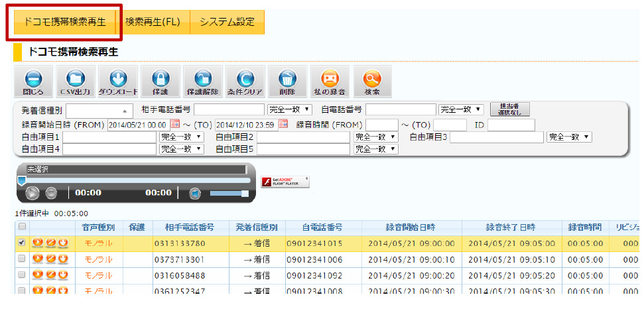Switch to the ドコモ携帯検索再生 tab
Screen dimensions: 644x315
(65, 22)
